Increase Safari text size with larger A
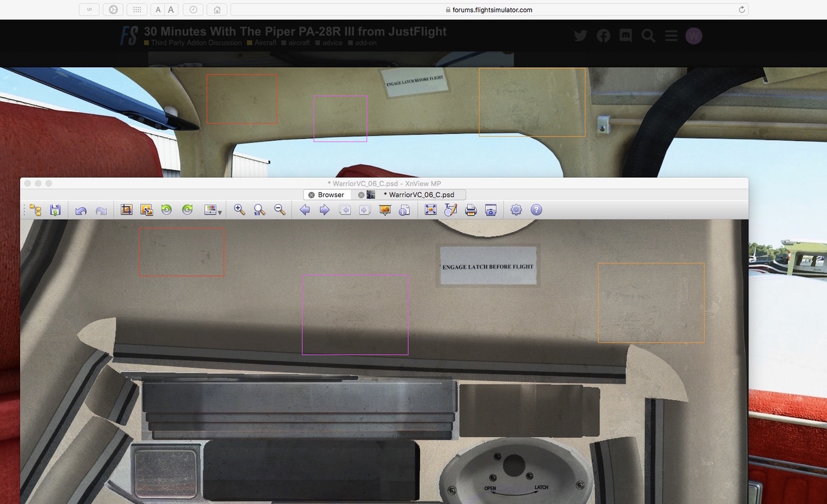Screen dimensions: 827x504 click(x=171, y=10)
